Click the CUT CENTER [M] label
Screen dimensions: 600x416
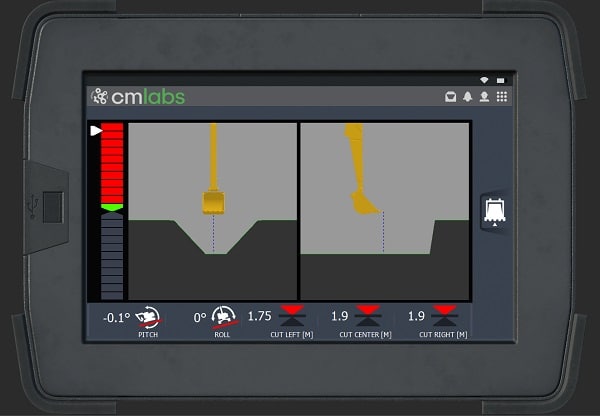pos(365,334)
